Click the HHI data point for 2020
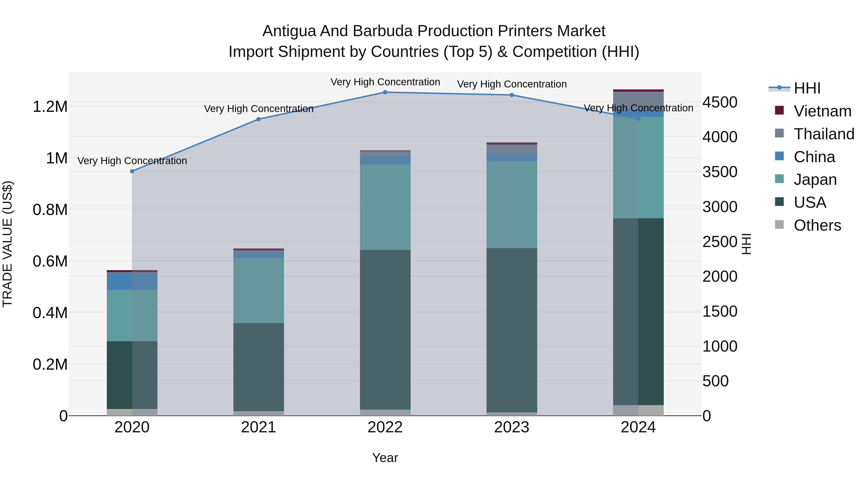This screenshot has width=868, height=488. point(132,171)
